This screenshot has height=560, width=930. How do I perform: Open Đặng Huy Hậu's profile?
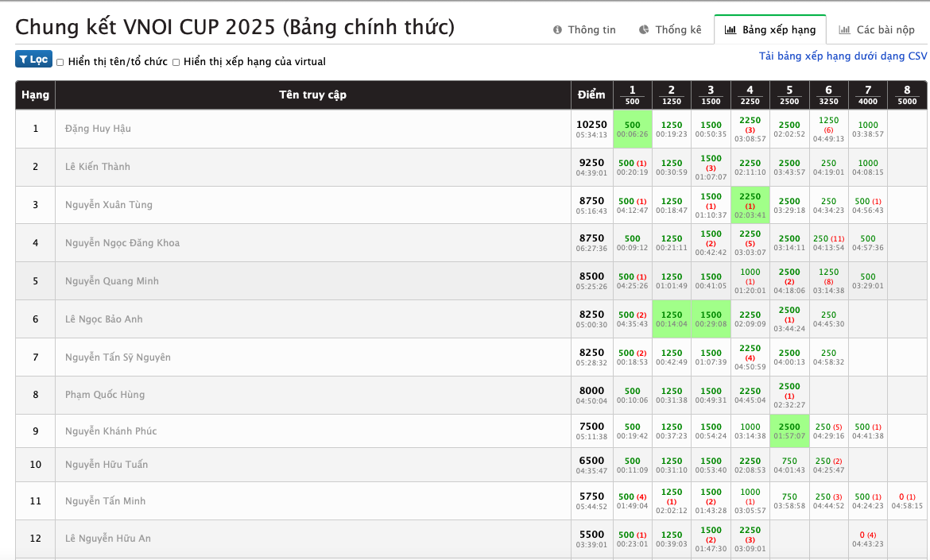pos(98,129)
